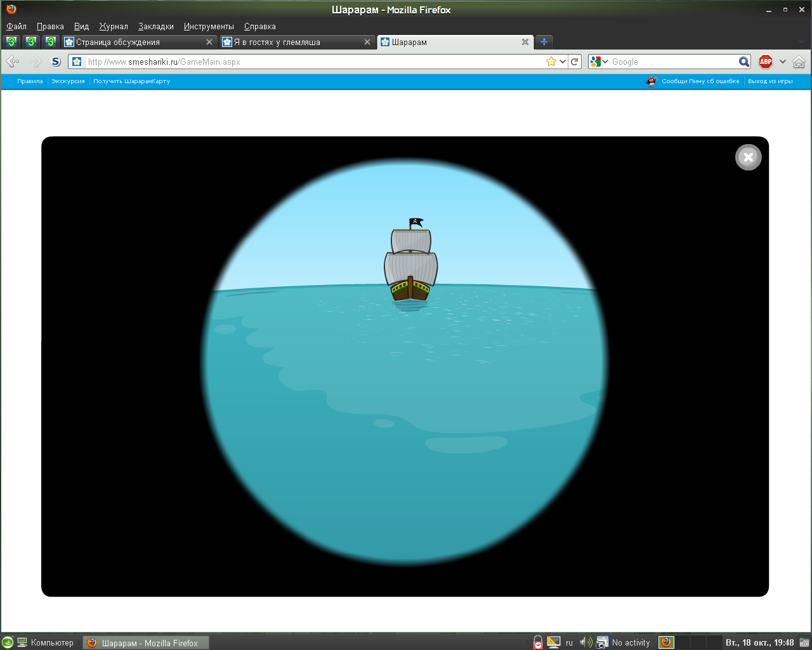Click the screenshot camera tray icon
The image size is (812, 650).
coord(602,642)
